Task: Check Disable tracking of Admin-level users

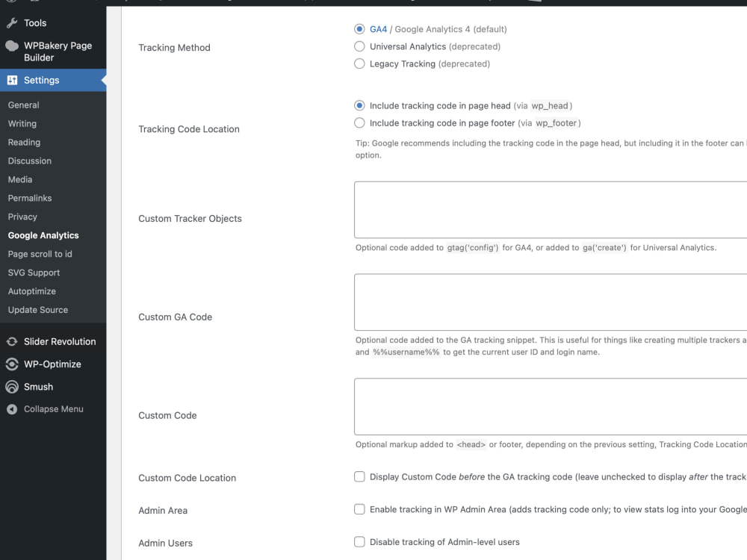Action: (360, 541)
